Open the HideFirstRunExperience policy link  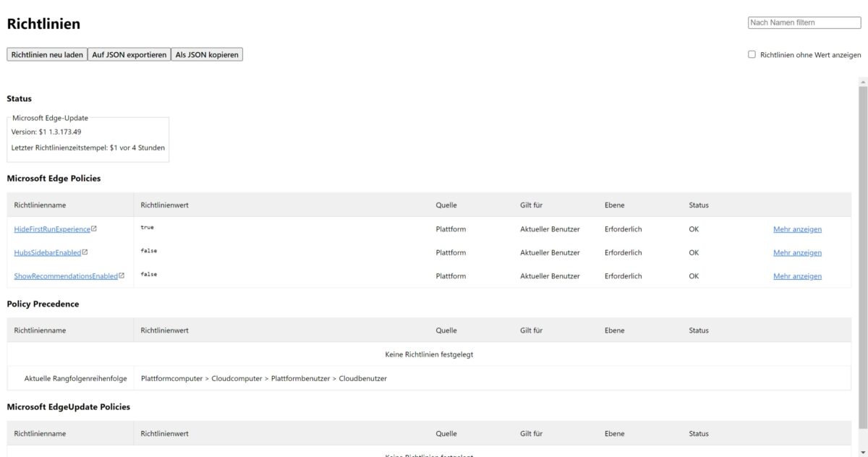pos(52,229)
